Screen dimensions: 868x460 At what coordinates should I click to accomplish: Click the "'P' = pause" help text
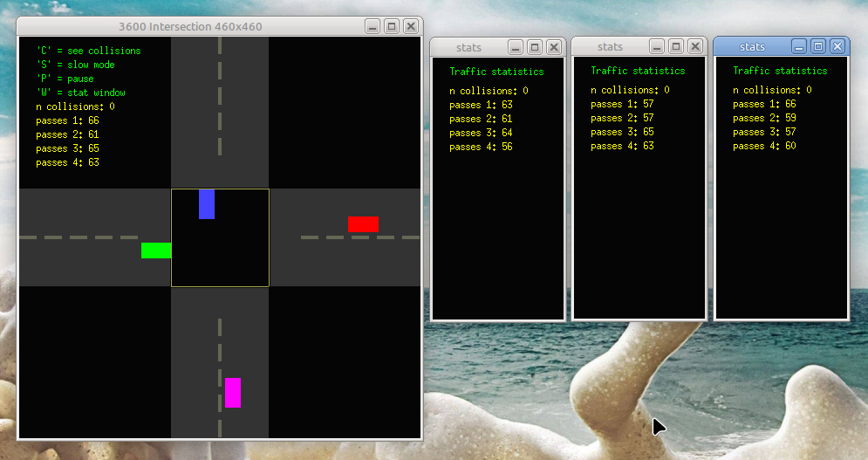[65, 79]
